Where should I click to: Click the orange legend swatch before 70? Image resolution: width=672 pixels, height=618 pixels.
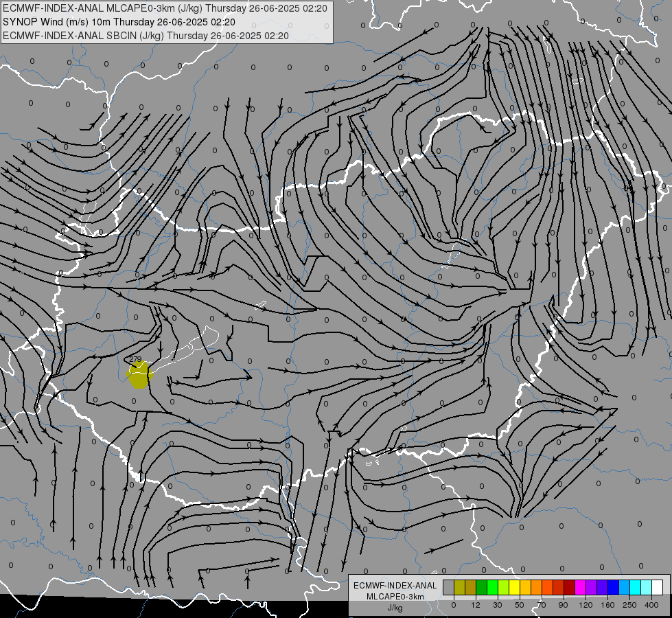[x=537, y=587]
